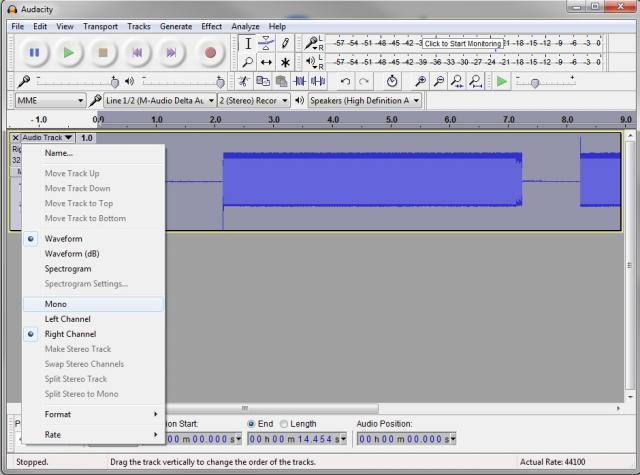Open the Line 1/2 recording device dropdown

pyautogui.click(x=160, y=100)
